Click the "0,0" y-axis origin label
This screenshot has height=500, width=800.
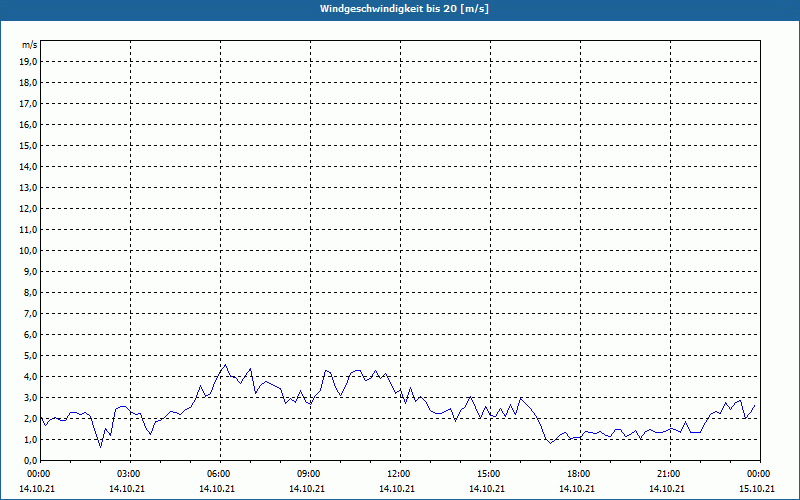coord(30,460)
